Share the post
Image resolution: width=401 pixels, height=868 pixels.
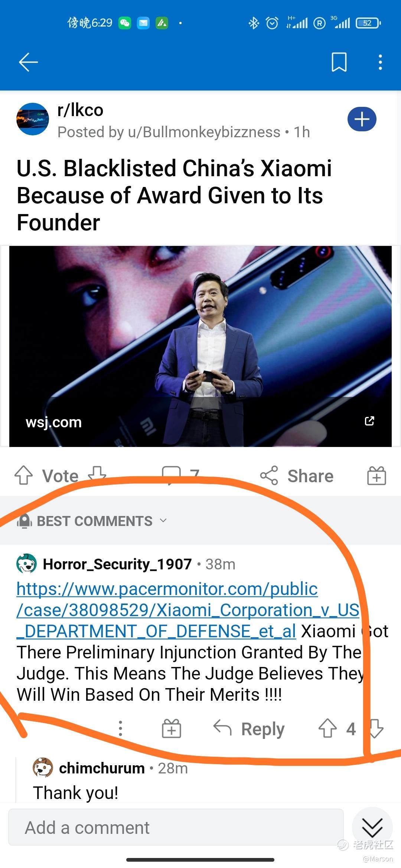click(x=297, y=476)
